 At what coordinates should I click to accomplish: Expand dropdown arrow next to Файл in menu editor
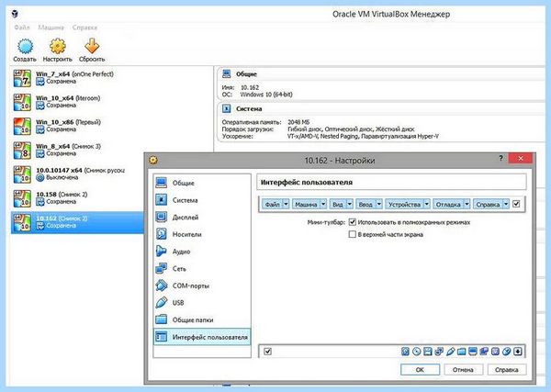pos(286,204)
